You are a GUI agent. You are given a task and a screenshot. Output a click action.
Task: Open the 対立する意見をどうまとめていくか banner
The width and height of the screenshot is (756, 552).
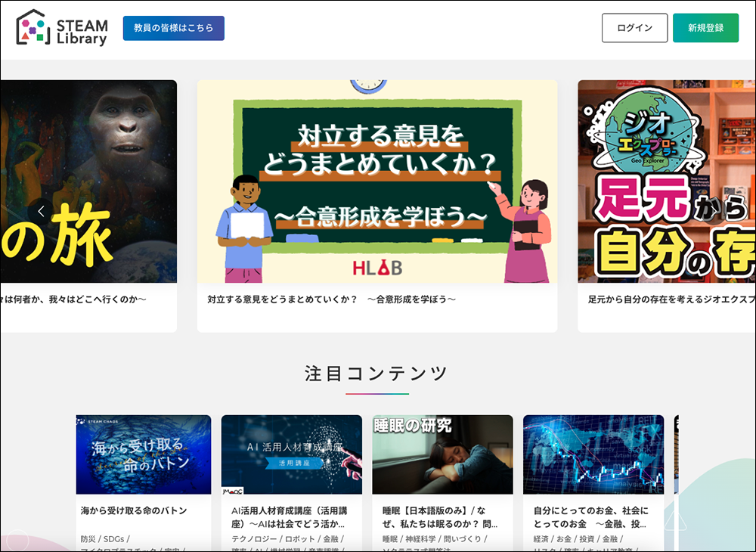(x=377, y=181)
